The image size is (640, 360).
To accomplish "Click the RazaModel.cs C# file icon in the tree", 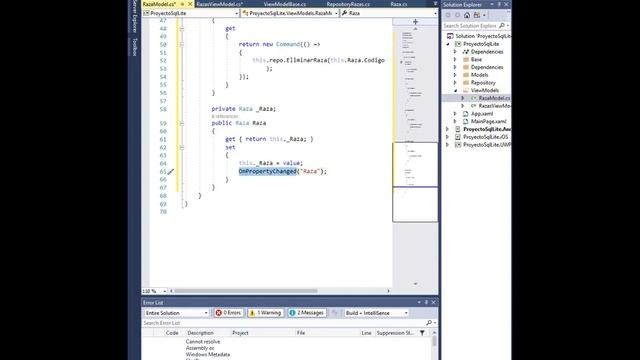I will tap(473, 98).
